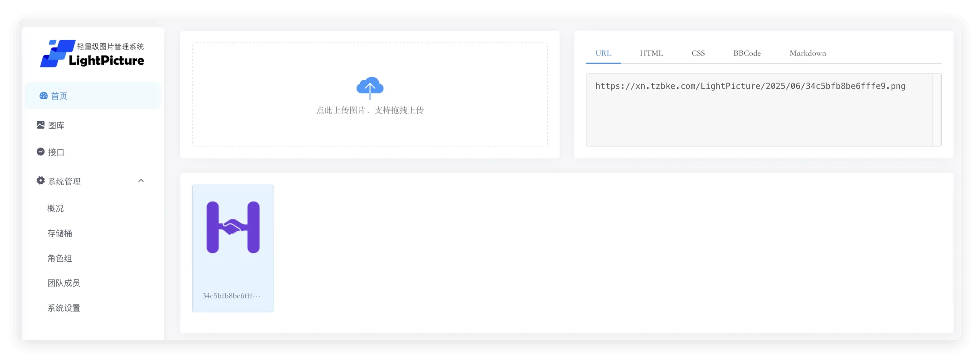Open the 角色组 role group page
The width and height of the screenshot is (980, 359).
[60, 258]
